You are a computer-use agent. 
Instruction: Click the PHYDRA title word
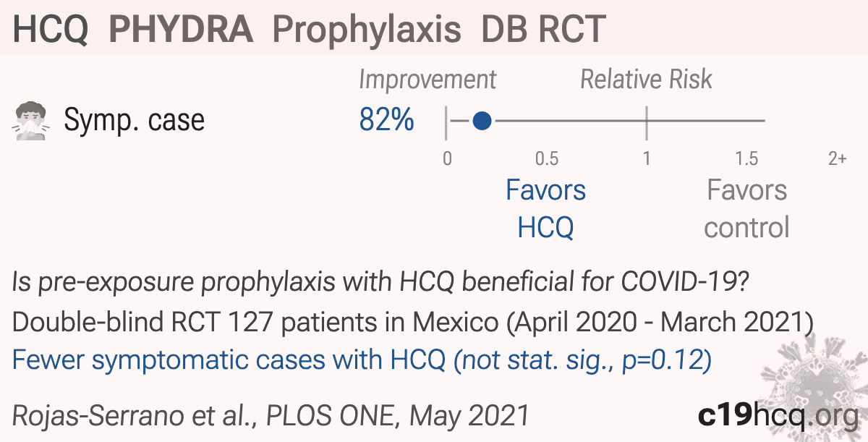tap(181, 30)
